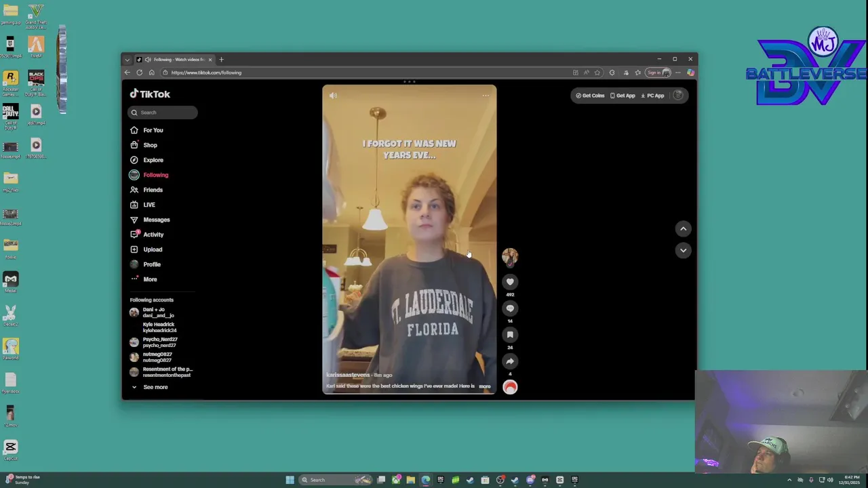
Task: Go back in the browser
Action: (127, 73)
